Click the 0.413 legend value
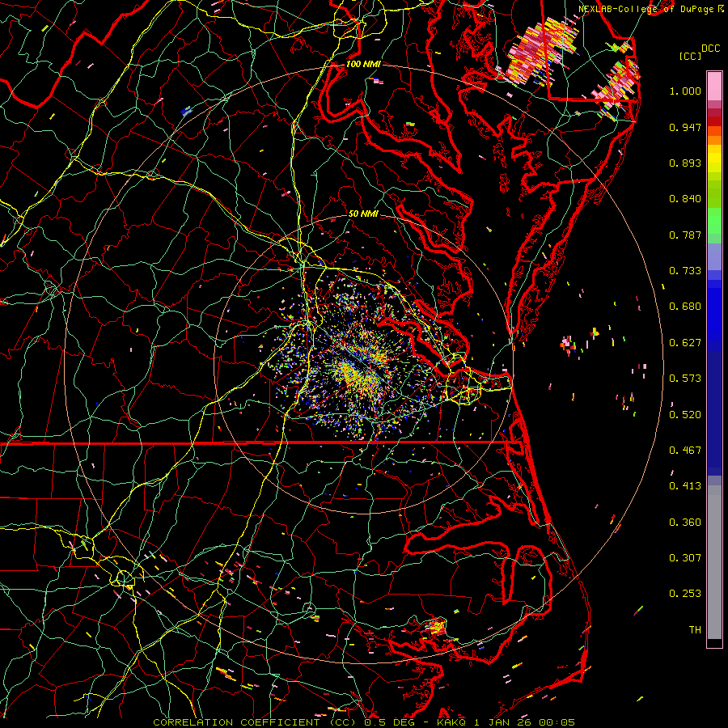Image resolution: width=728 pixels, height=728 pixels. tap(685, 486)
